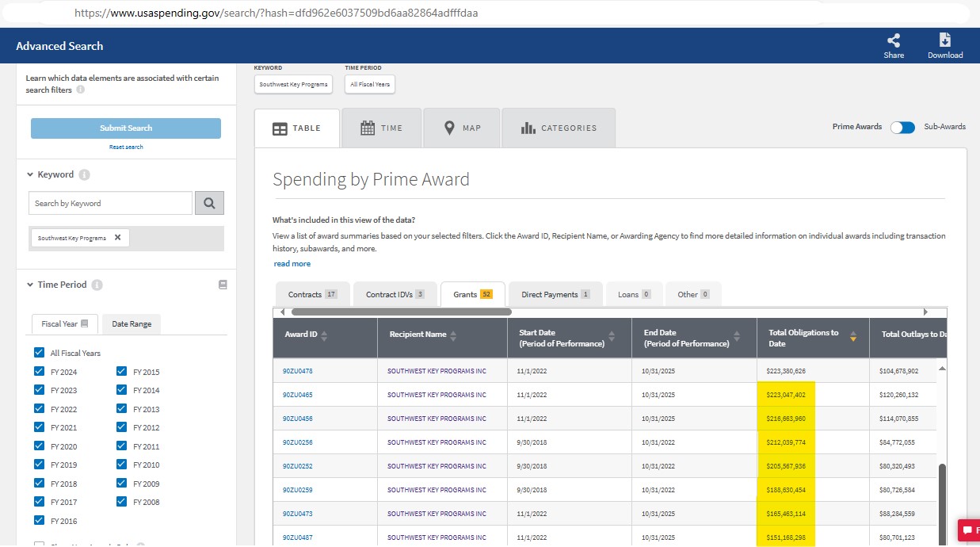Viewport: 980px width, 547px height.
Task: Expand the read more link
Action: click(x=292, y=264)
